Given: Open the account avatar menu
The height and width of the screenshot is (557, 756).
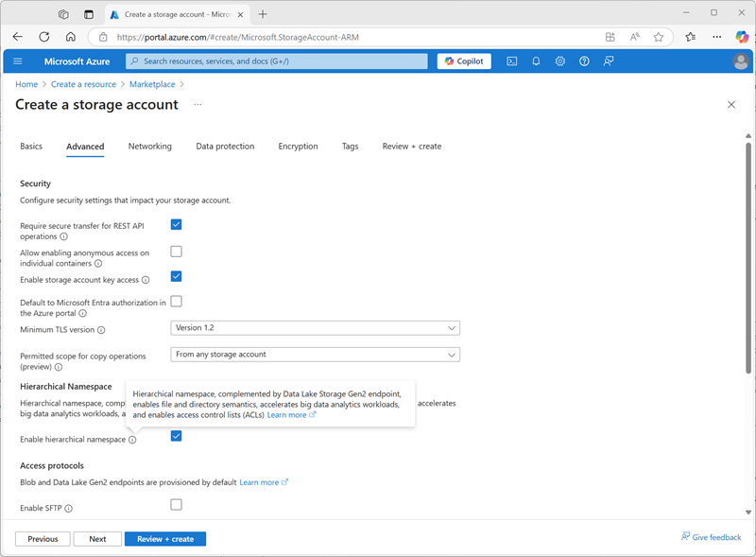Looking at the screenshot, I should coord(741,61).
